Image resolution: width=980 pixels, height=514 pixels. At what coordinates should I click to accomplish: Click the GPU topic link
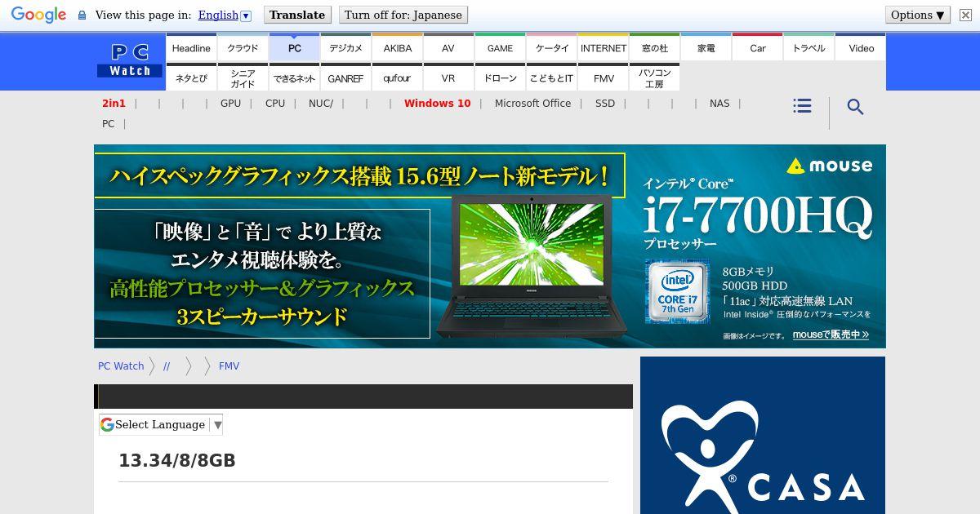(x=230, y=103)
